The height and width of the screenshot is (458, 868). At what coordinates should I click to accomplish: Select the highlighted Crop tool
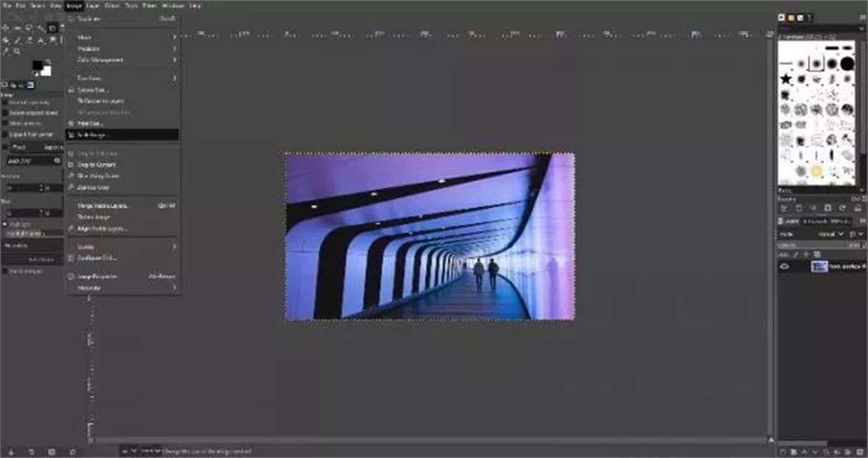tap(53, 28)
